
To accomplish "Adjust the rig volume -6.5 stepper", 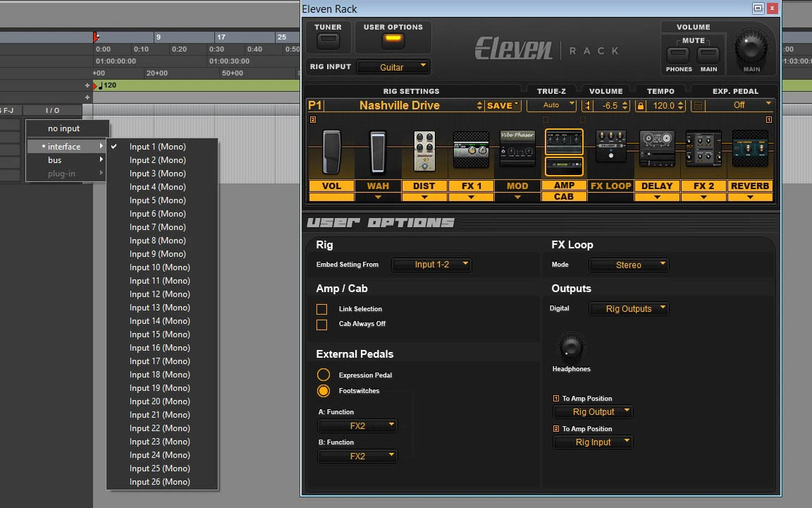I will (x=625, y=106).
